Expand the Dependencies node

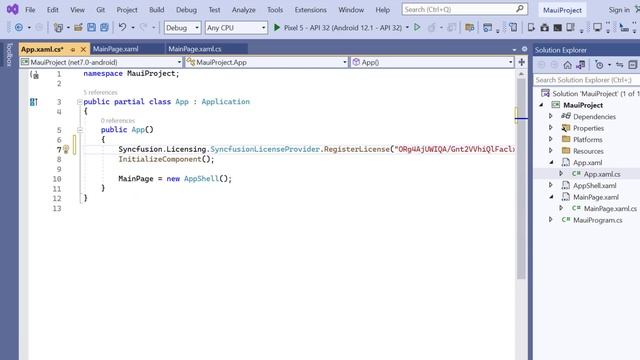(551, 116)
